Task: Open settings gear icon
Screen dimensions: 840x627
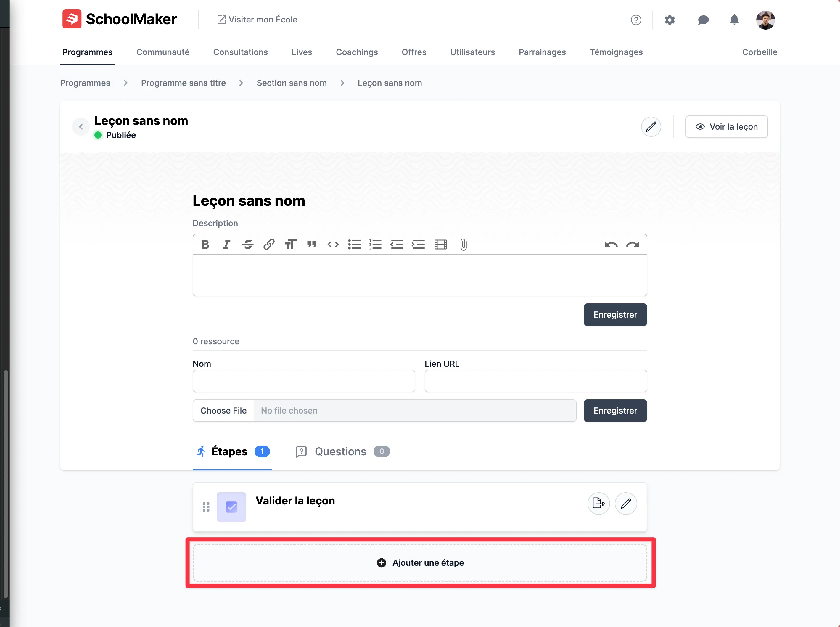Action: (x=670, y=20)
